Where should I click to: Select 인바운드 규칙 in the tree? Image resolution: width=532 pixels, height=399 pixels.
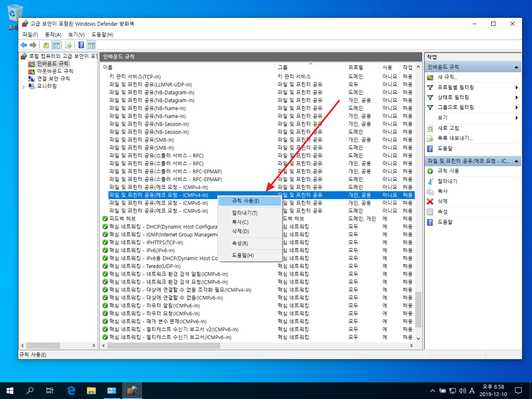[x=53, y=64]
